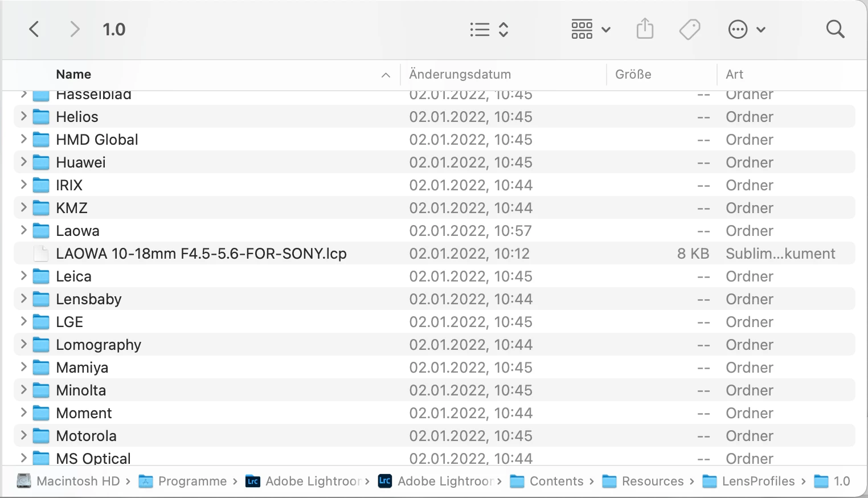Select the Lensbaby folder icon

click(41, 299)
